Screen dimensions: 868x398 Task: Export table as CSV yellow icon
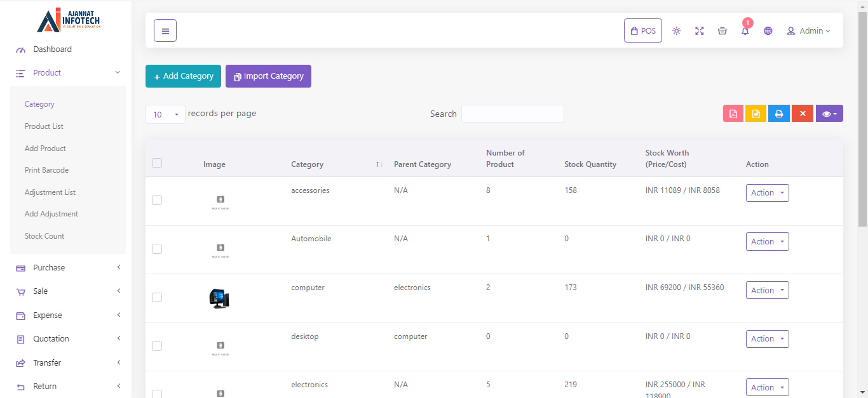pos(756,114)
